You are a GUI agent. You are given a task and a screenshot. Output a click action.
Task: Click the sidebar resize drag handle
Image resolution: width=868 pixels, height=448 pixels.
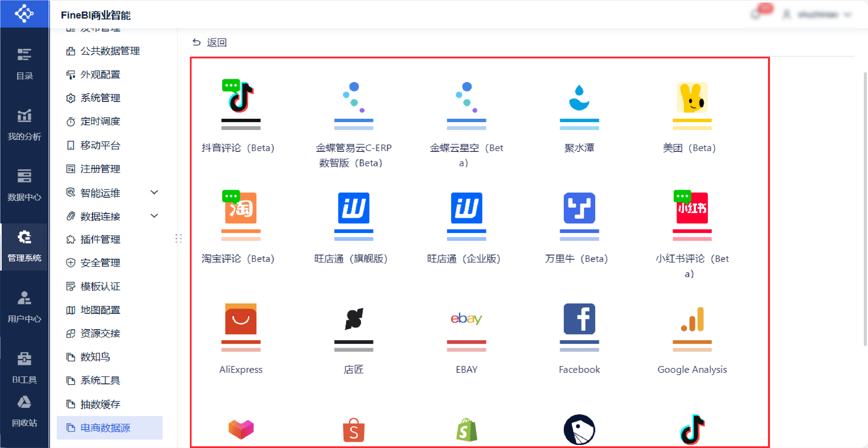pos(179,238)
